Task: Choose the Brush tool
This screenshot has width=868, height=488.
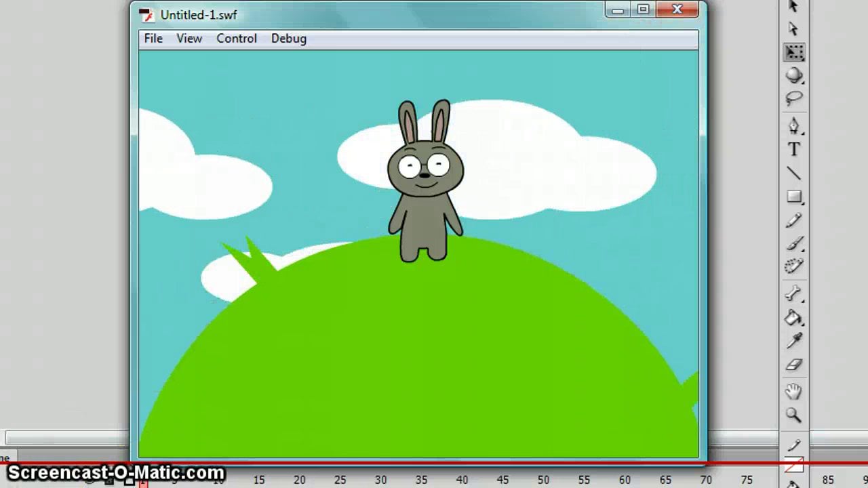Action: [794, 244]
